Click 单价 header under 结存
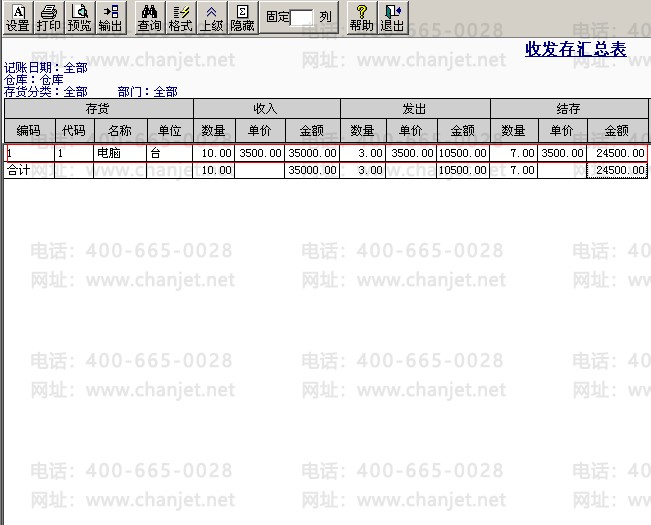Viewport: 651px width, 525px height. (563, 131)
